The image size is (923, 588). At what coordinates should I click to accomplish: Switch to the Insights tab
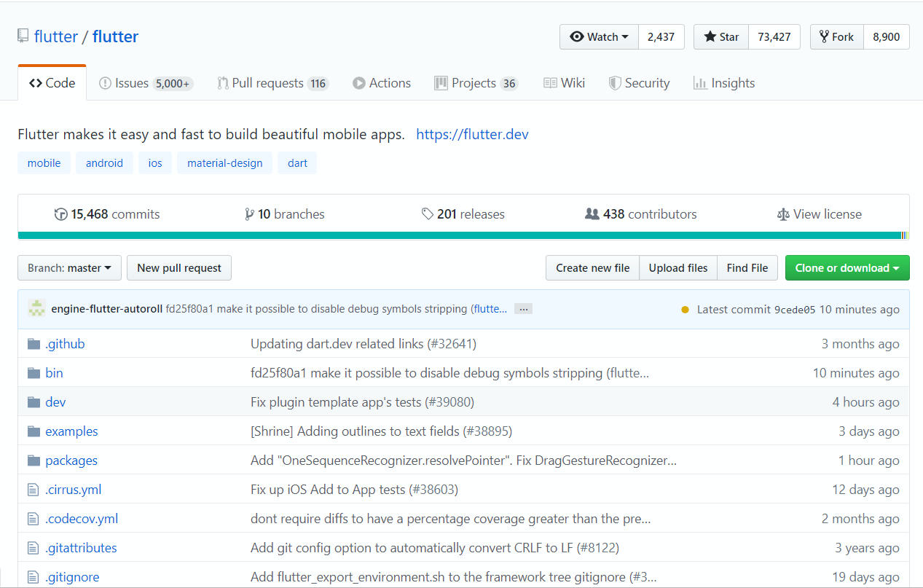click(724, 83)
